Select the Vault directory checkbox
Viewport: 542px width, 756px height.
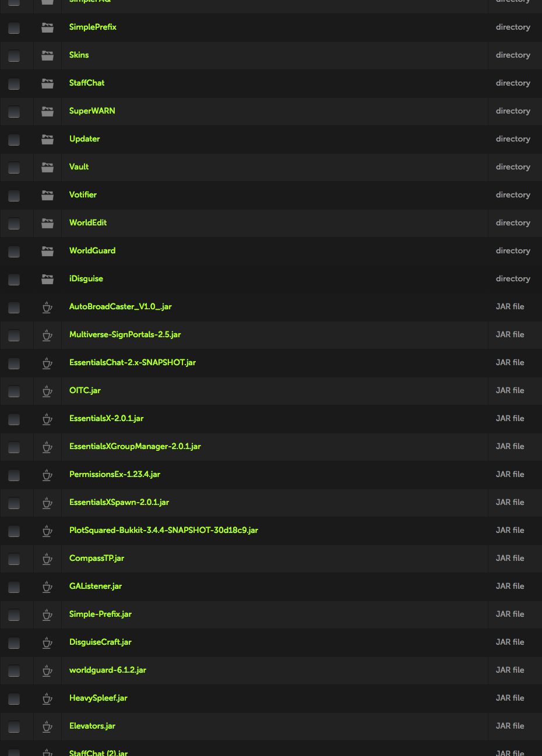click(x=14, y=168)
